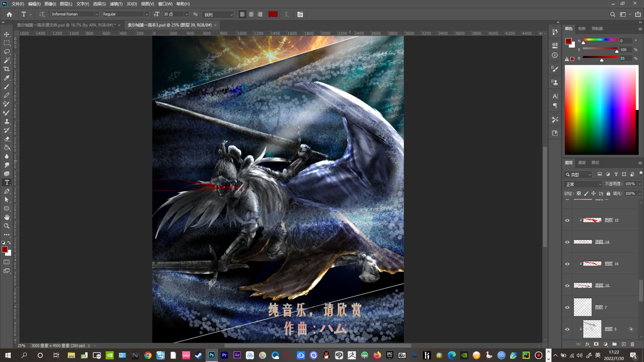Viewport: 644px width, 362px height.
Task: Open the blend mode dropdown 正常
Action: pyautogui.click(x=583, y=184)
